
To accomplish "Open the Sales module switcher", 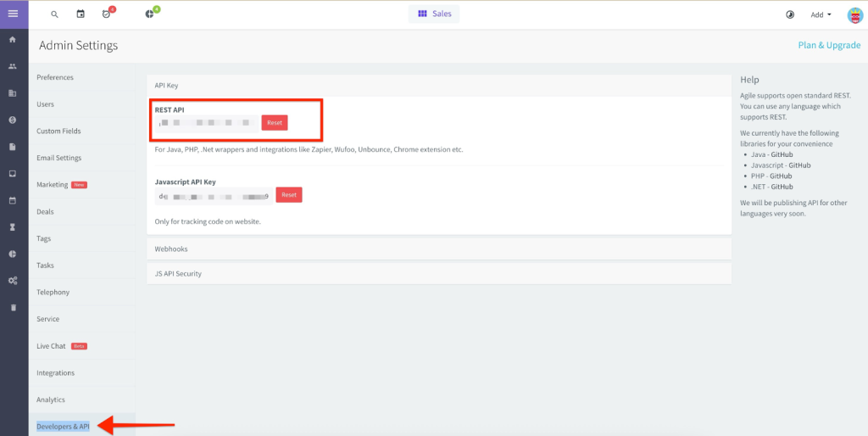I will 434,14.
